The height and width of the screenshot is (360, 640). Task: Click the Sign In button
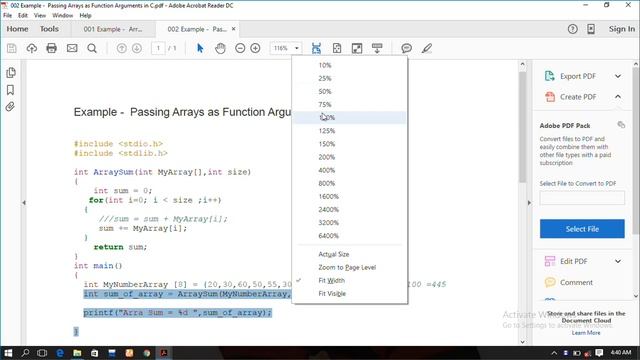point(622,29)
